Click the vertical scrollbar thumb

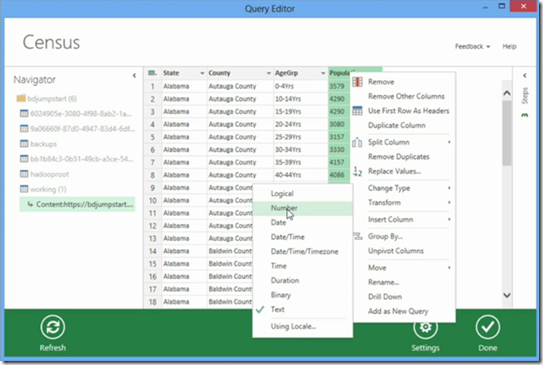tap(507, 133)
